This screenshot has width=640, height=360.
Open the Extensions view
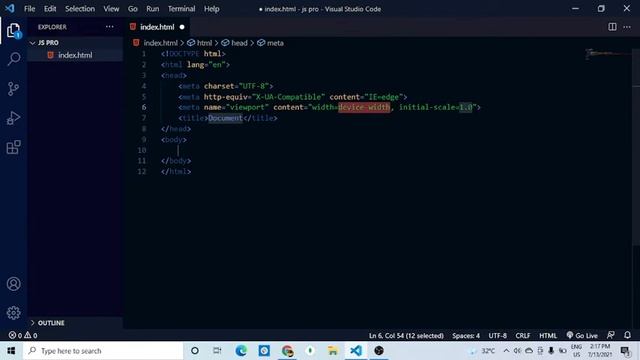(13, 147)
